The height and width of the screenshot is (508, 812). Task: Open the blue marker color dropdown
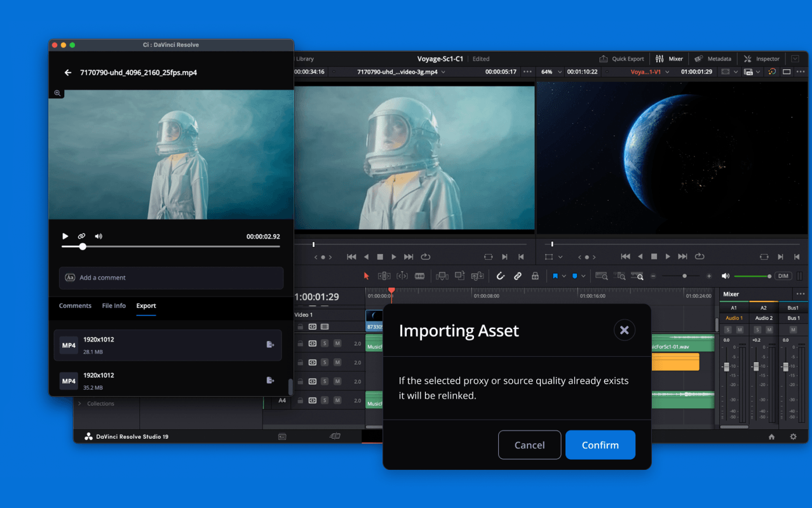point(583,276)
